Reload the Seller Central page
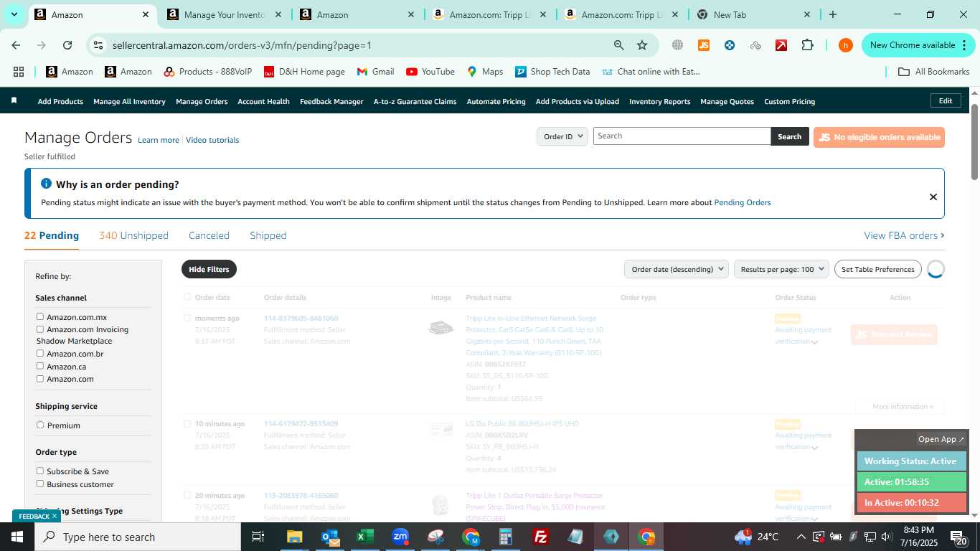The image size is (980, 551). 67,45
